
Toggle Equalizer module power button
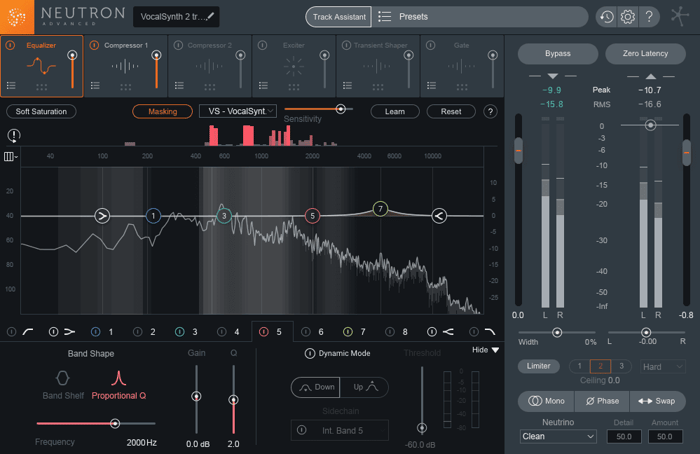[10, 45]
